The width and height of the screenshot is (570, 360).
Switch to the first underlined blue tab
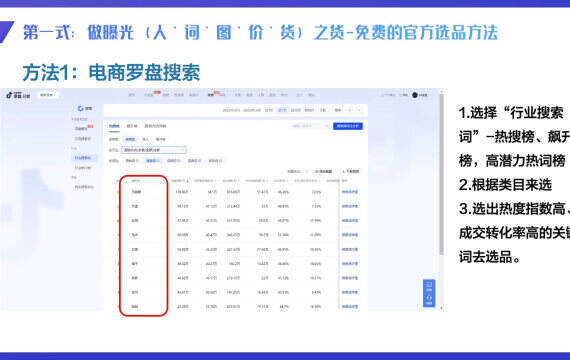pyautogui.click(x=114, y=126)
